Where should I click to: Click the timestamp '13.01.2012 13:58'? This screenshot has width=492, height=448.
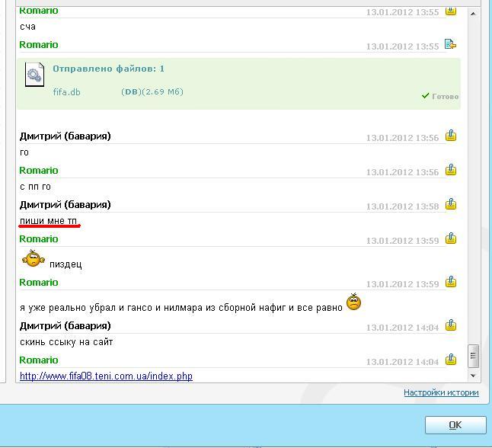[x=403, y=206]
